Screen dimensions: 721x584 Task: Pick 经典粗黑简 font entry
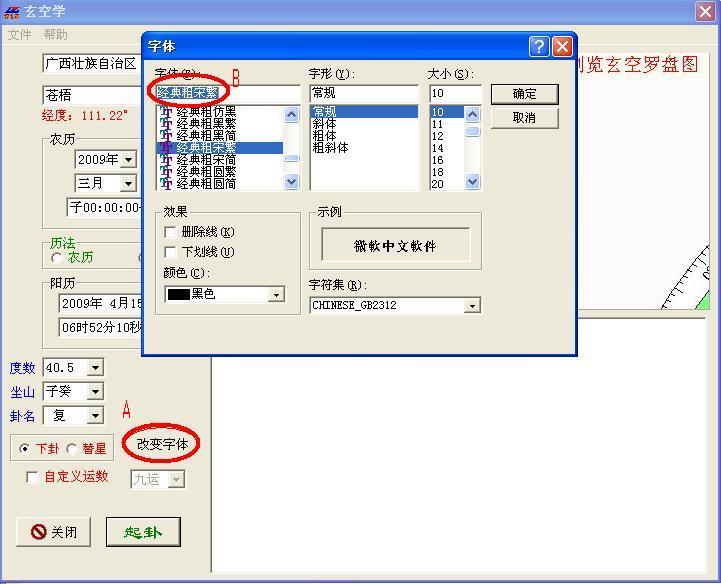pos(206,136)
